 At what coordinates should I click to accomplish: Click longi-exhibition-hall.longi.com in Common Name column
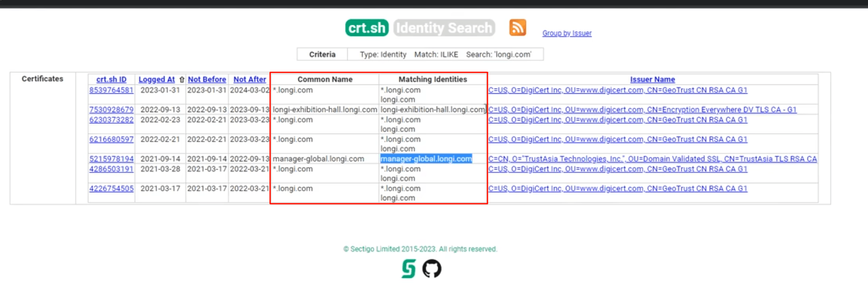click(325, 110)
